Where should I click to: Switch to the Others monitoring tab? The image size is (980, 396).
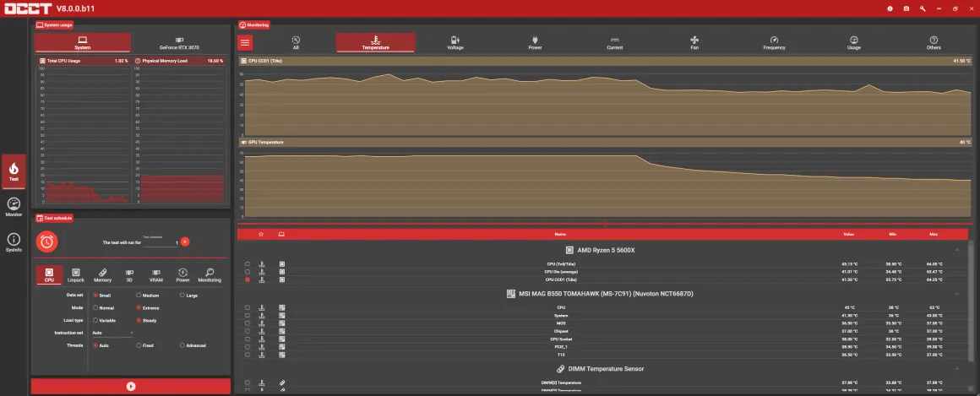[x=934, y=42]
